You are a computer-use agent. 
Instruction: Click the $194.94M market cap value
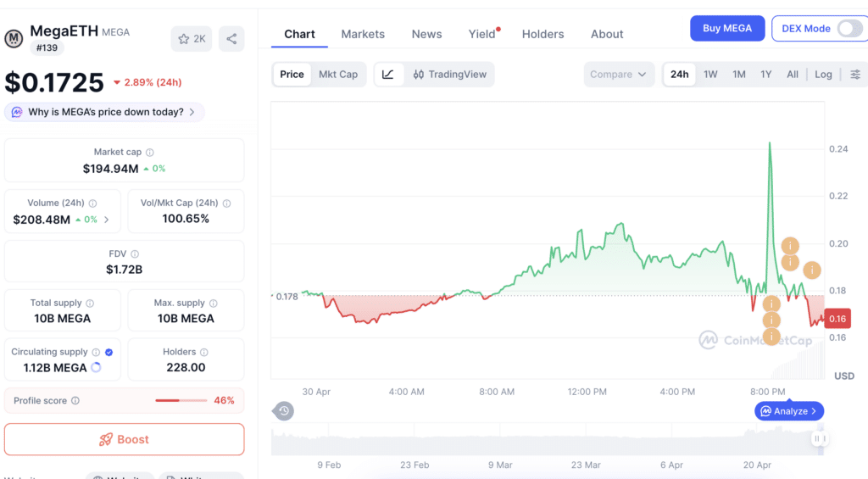tap(111, 169)
